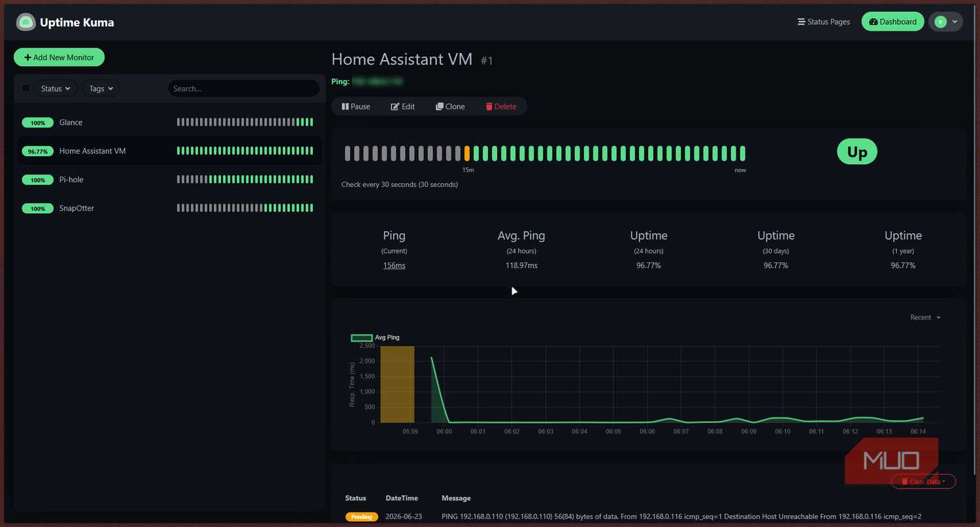Select the Pi-hole monitor
Image resolution: width=980 pixels, height=527 pixels.
coord(168,180)
